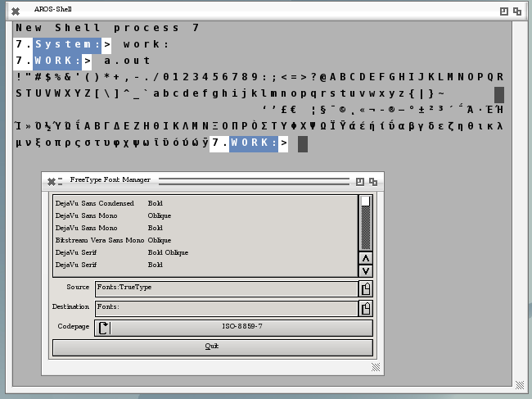
Task: Click the Codepage cycle arrow icon
Action: tap(103, 328)
